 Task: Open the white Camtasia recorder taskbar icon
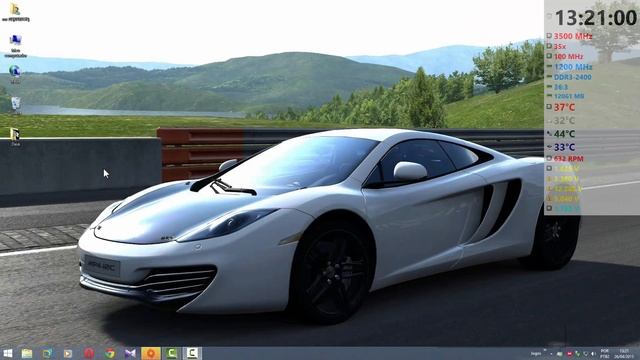(x=192, y=353)
